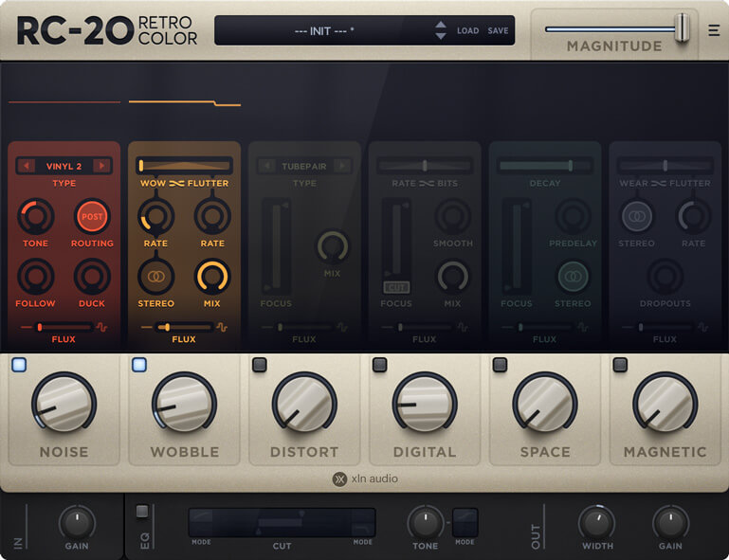
Task: Adjust the Wear/Flutter balance slider
Action: click(x=665, y=166)
